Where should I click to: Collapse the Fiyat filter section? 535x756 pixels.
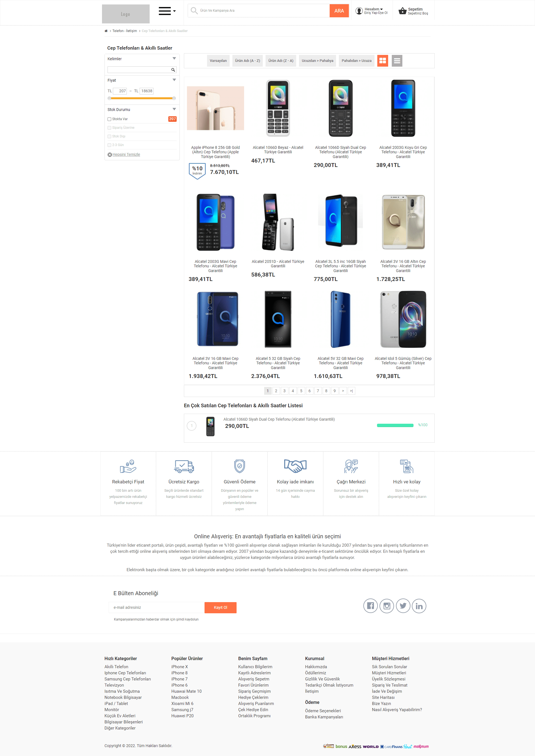[174, 80]
